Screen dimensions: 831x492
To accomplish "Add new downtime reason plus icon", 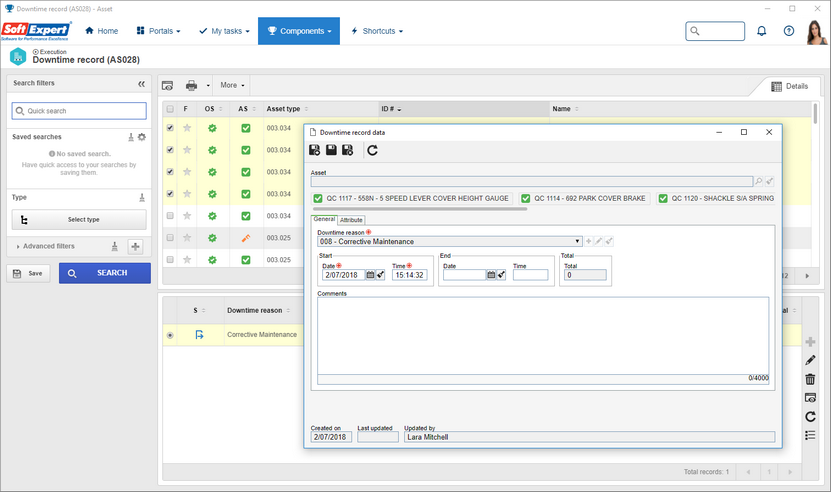I will 588,241.
